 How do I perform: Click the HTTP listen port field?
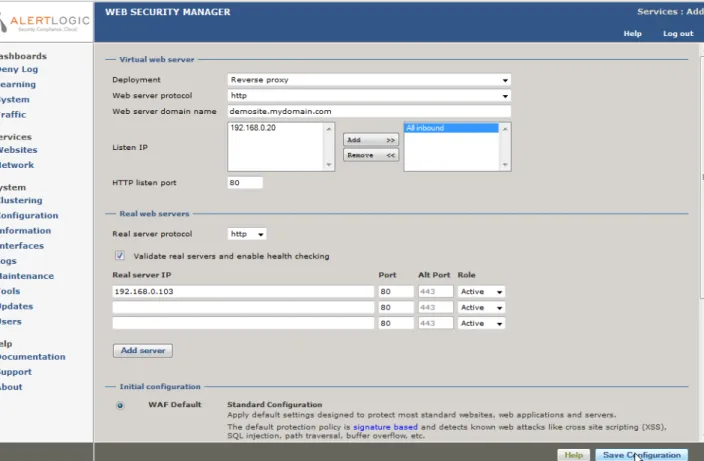[245, 183]
